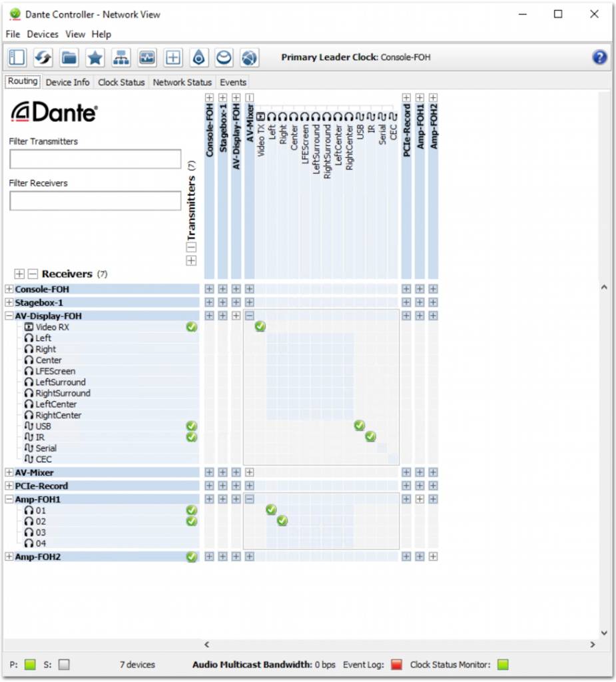This screenshot has height=682, width=616.
Task: Click the green status check on Amp-FOH2 row
Action: [191, 557]
